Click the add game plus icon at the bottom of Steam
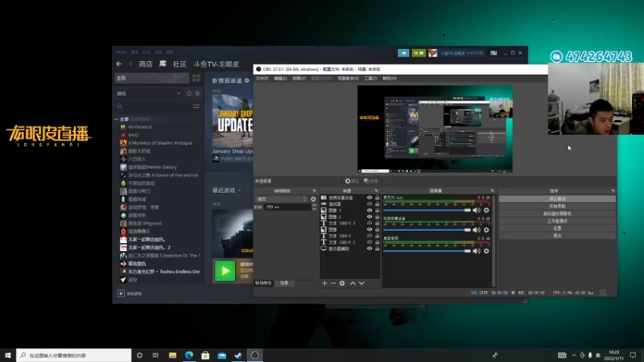 pyautogui.click(x=121, y=294)
